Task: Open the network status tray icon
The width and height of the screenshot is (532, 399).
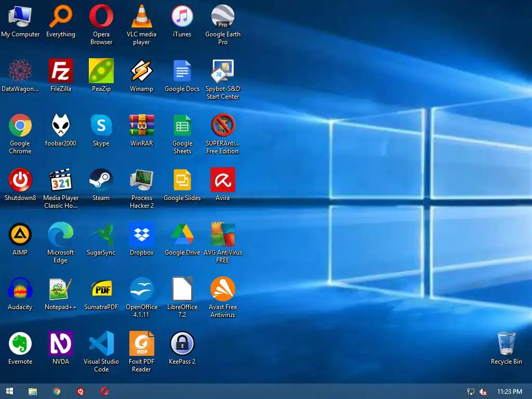Action: 471,392
